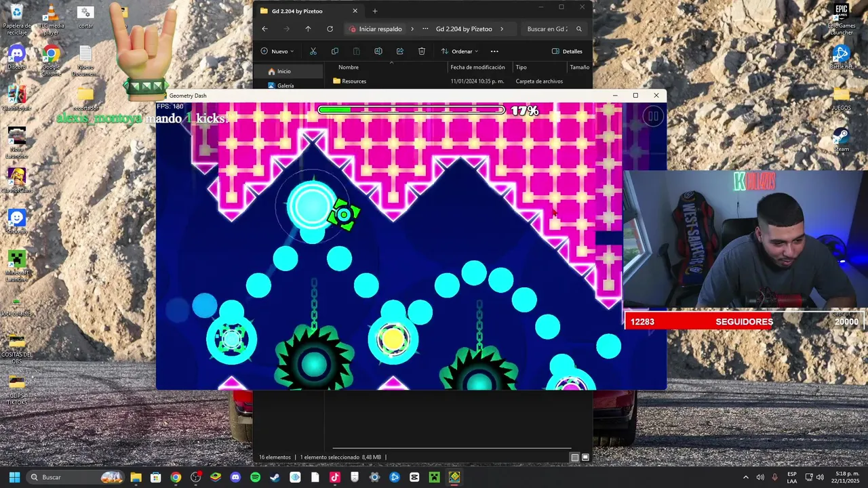
Task: Pause the Geometry Dash level
Action: coord(653,117)
